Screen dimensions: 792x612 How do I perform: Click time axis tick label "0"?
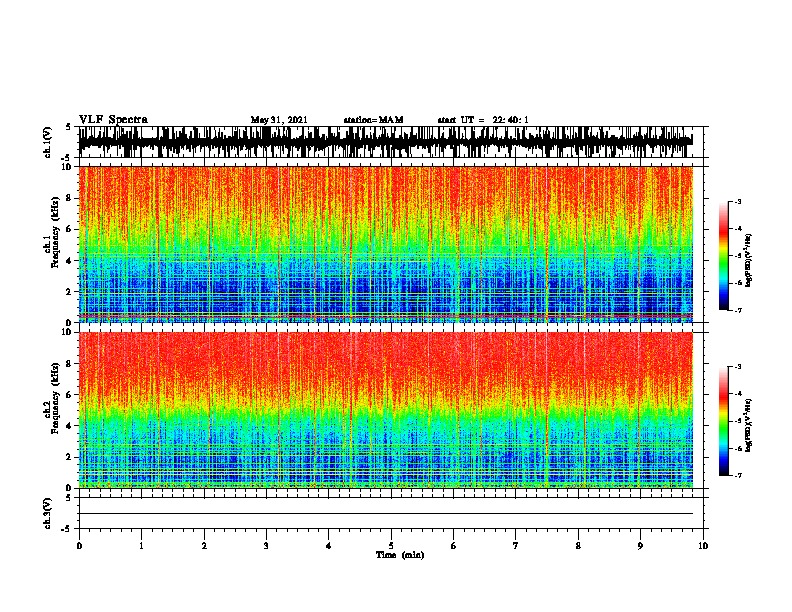click(79, 546)
